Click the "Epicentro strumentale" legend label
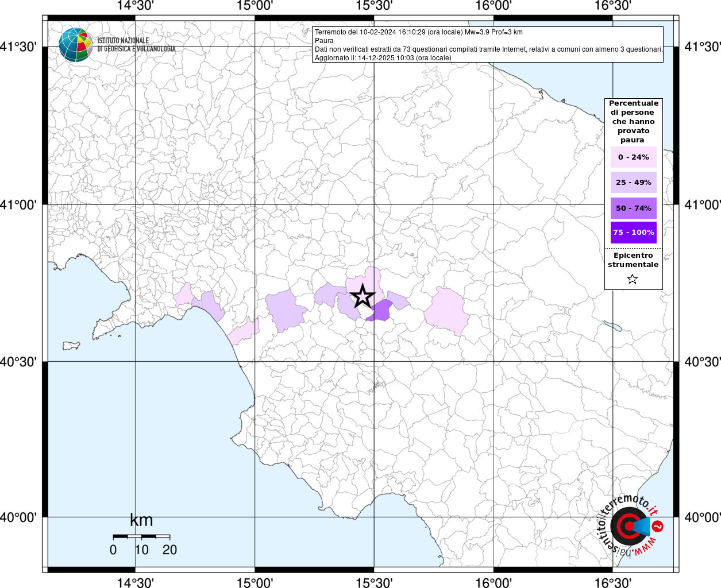Screen dimensions: 721x588 pos(633,260)
